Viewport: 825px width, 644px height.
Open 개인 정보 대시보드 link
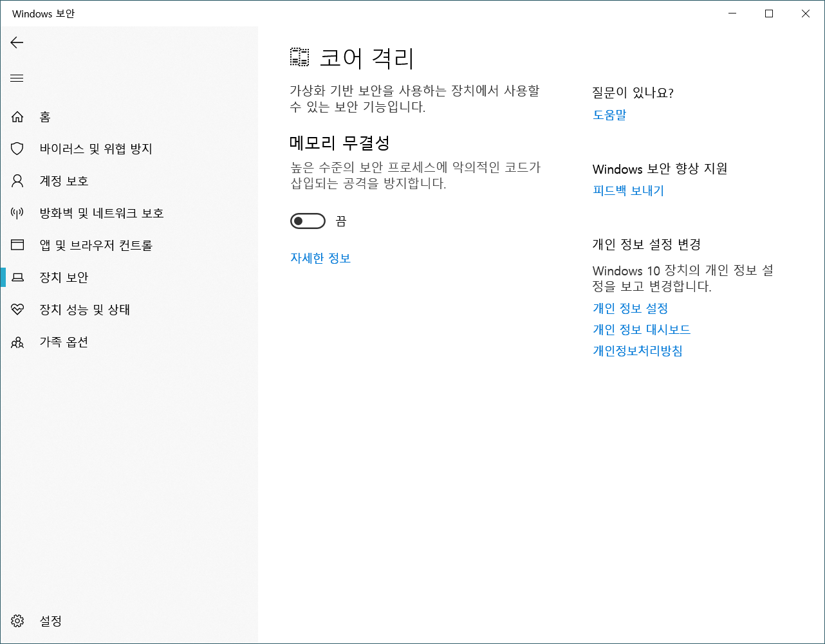642,329
